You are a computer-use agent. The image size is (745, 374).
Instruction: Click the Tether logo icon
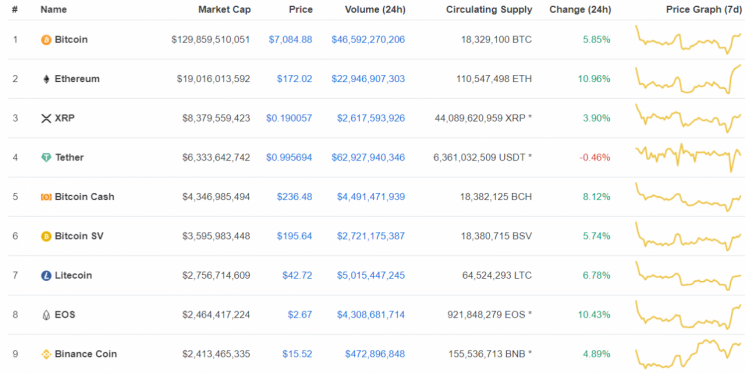pos(46,158)
